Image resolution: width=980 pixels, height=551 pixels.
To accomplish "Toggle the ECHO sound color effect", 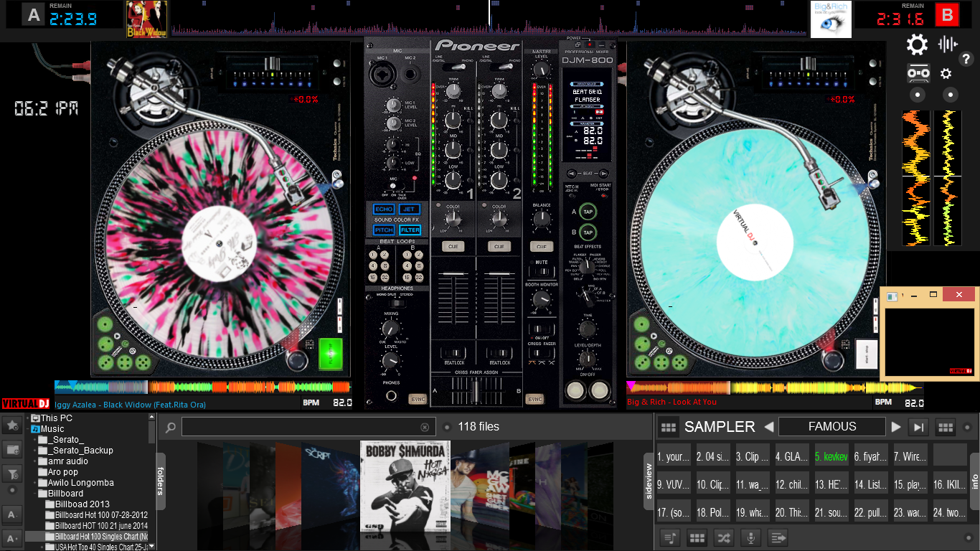I will [384, 209].
